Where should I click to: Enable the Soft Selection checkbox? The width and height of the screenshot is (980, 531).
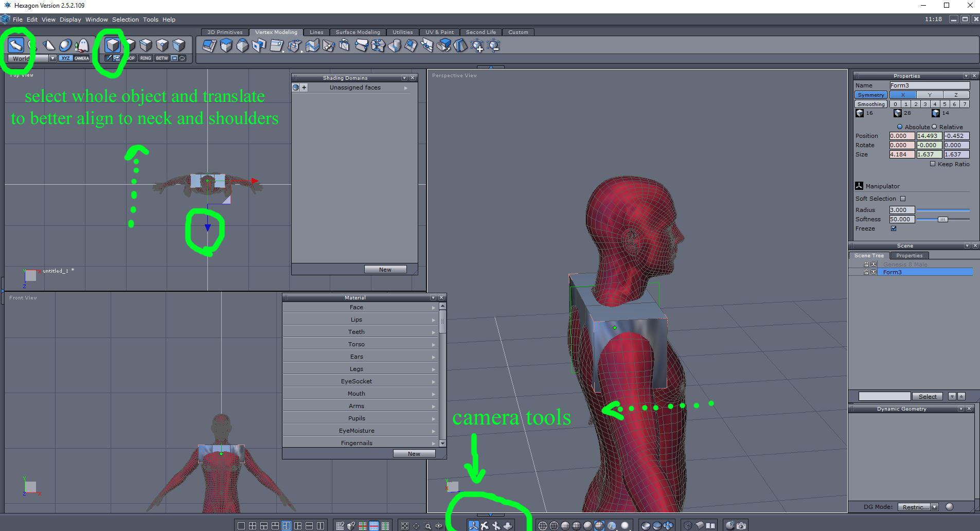click(x=903, y=199)
